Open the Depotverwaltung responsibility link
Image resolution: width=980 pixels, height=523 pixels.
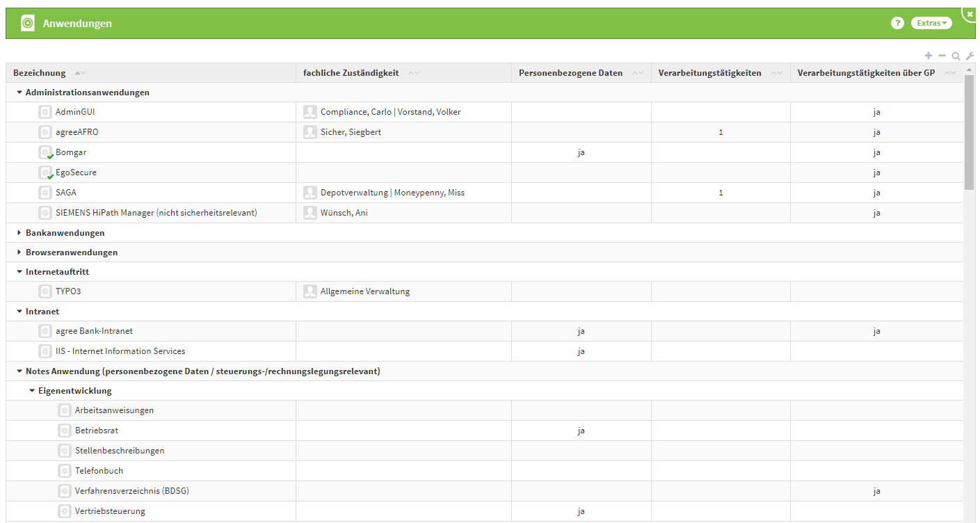353,193
